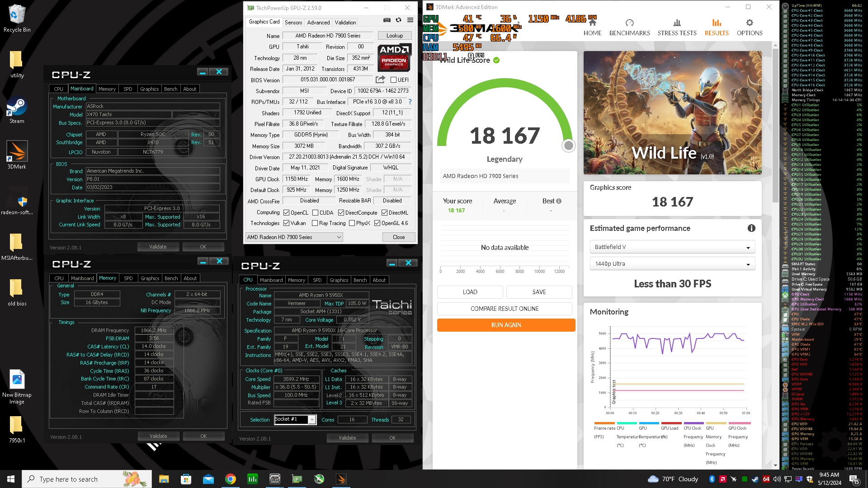Switch to the GPU-Z Validation tab
The height and width of the screenshot is (488, 868).
(345, 22)
